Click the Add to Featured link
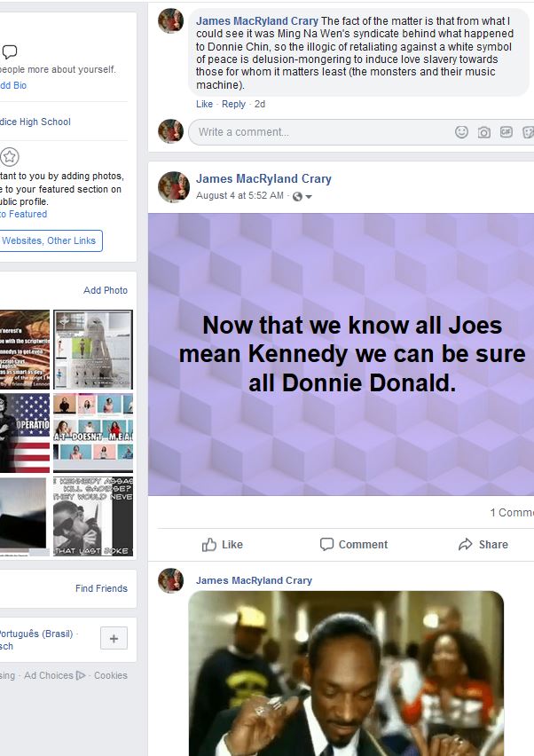This screenshot has height=756, width=534. [x=24, y=214]
